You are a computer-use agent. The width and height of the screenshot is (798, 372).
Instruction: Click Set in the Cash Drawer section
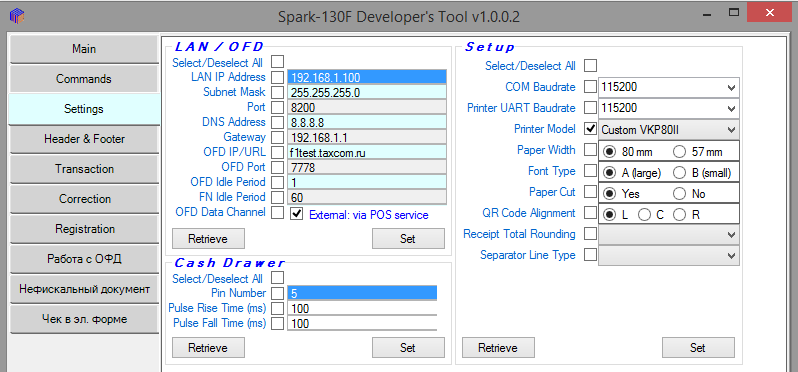[408, 348]
